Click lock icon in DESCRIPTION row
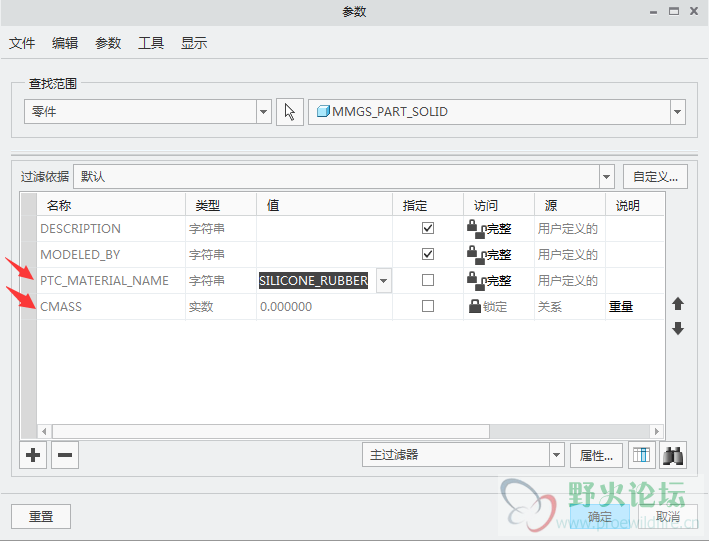This screenshot has height=541, width=709. point(475,228)
